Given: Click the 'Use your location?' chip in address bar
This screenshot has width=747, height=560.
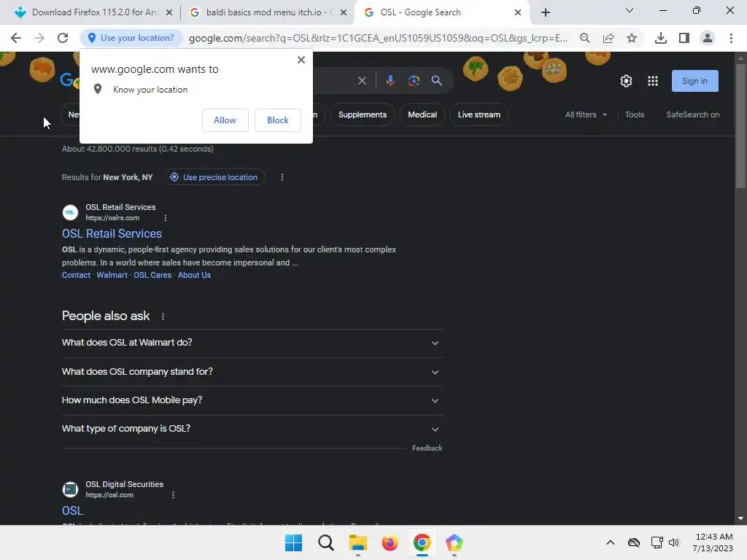Looking at the screenshot, I should click(x=131, y=38).
